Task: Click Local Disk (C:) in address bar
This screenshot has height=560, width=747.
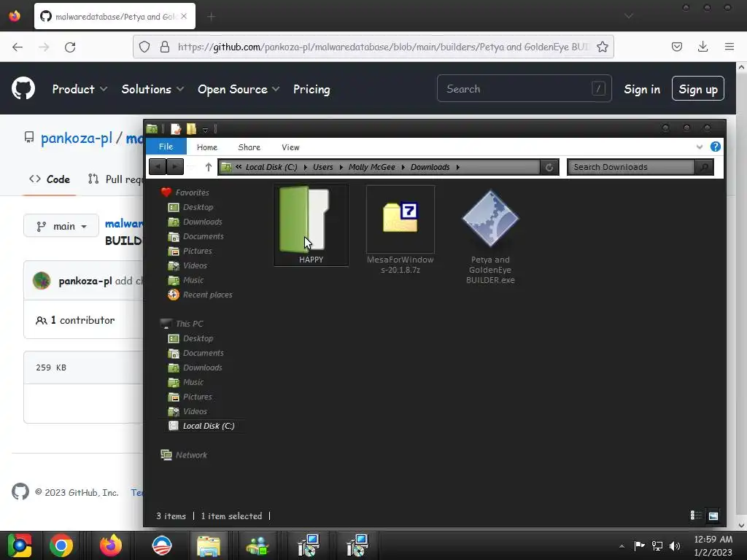Action: [x=271, y=167]
